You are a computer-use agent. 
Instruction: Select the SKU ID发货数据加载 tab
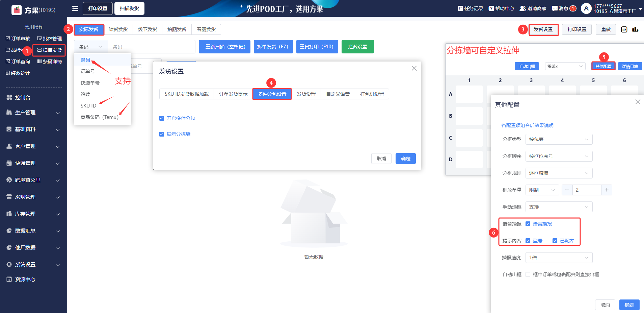coord(187,94)
